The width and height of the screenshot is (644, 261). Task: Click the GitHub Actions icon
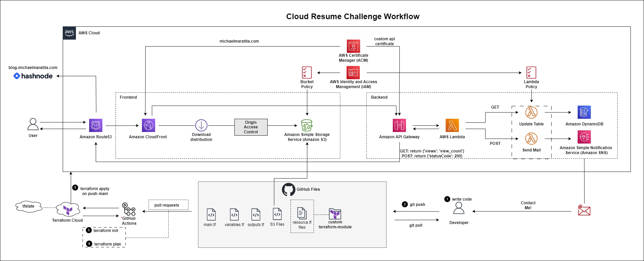click(x=129, y=209)
